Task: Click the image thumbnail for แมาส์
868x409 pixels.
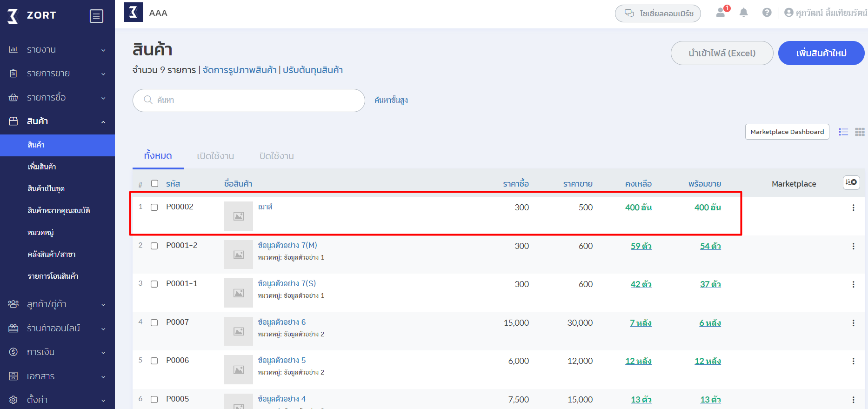Action: [239, 216]
